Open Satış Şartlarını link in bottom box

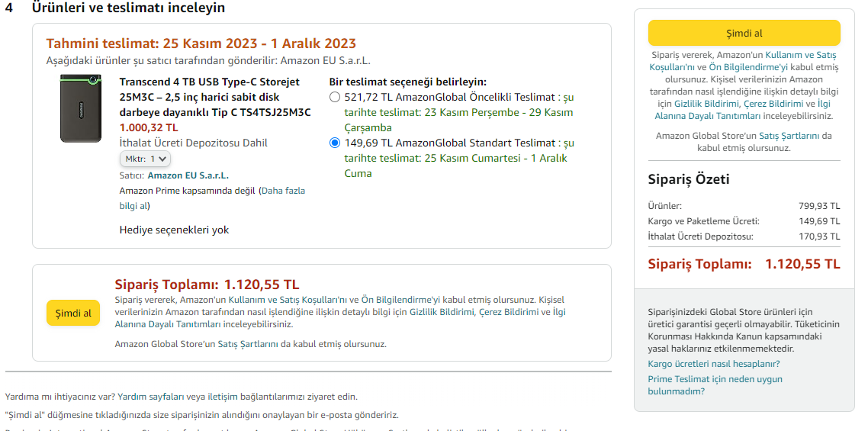point(248,344)
